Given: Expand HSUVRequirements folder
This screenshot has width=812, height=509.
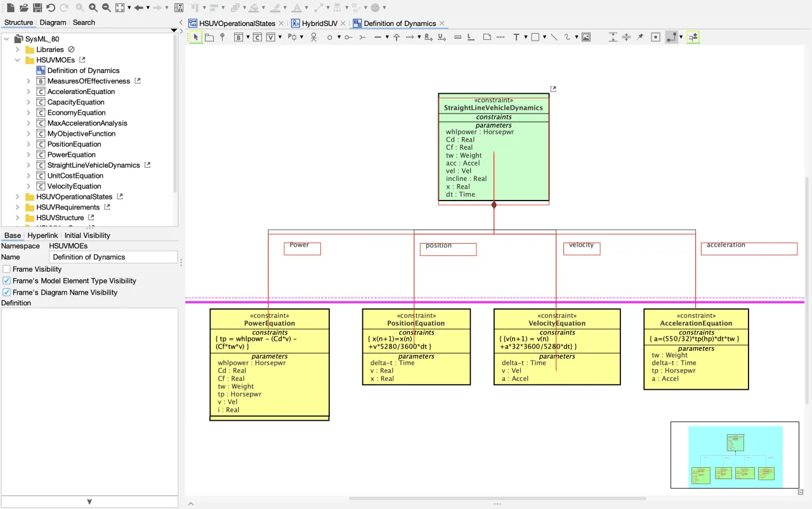Looking at the screenshot, I should [x=17, y=208].
